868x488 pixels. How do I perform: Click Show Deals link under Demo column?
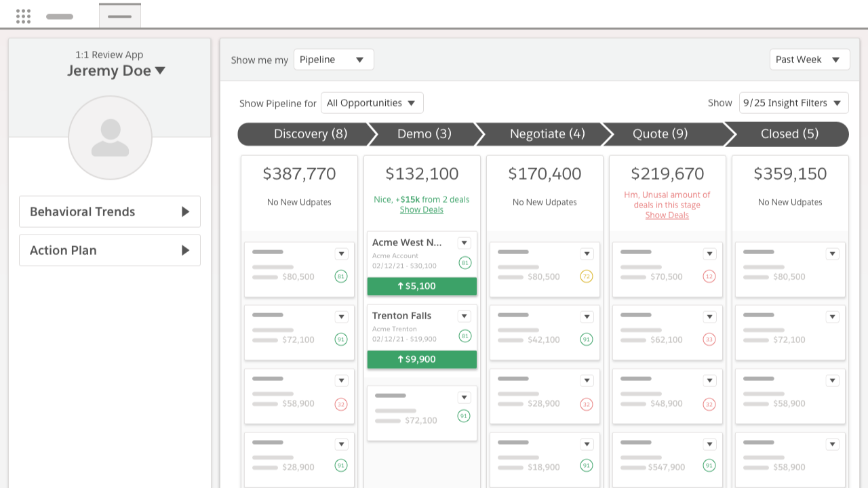coord(421,210)
